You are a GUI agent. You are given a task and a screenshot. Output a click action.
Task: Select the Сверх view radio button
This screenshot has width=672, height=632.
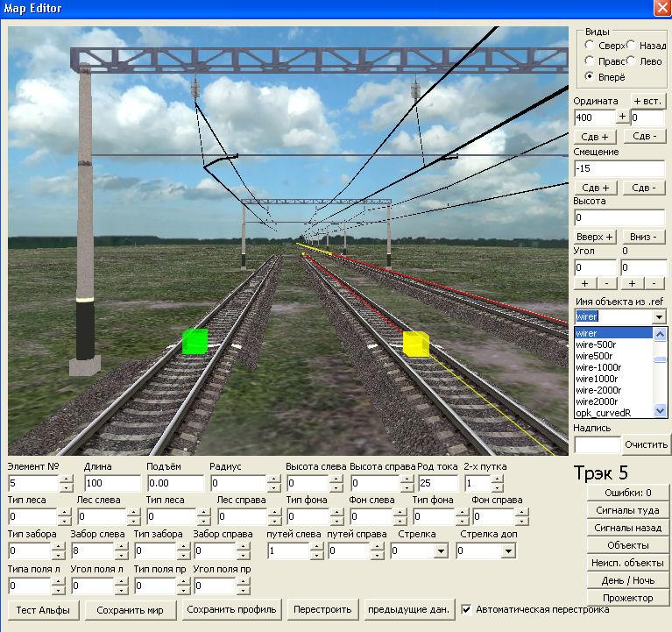click(x=590, y=45)
